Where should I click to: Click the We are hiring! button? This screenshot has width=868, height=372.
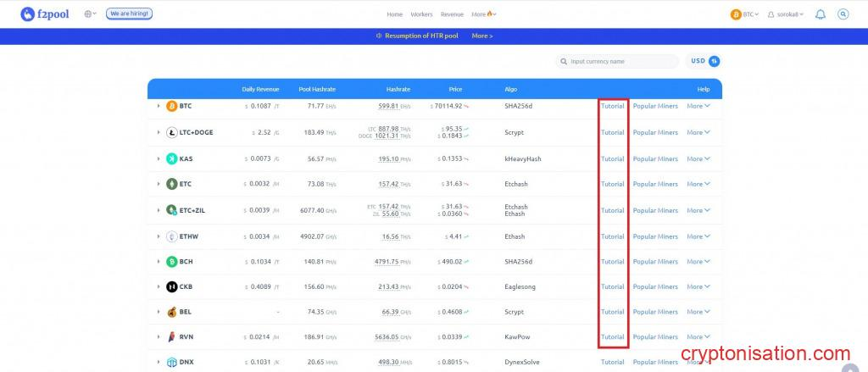(x=129, y=14)
